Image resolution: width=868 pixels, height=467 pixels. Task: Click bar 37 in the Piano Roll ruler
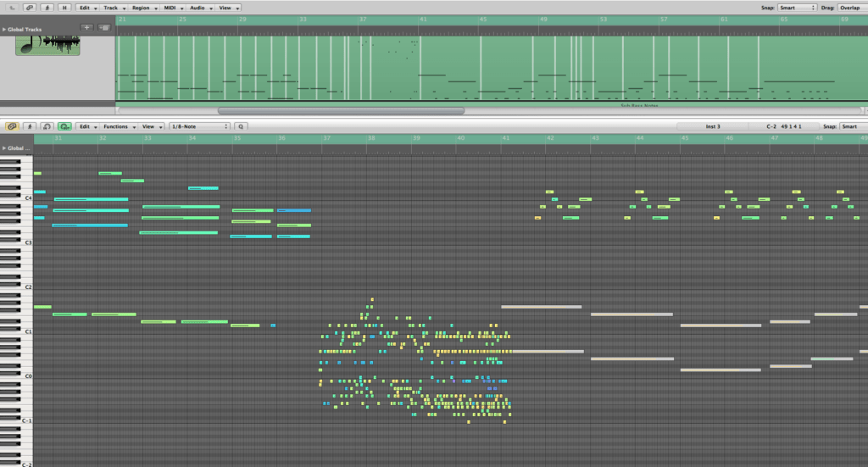tap(326, 138)
